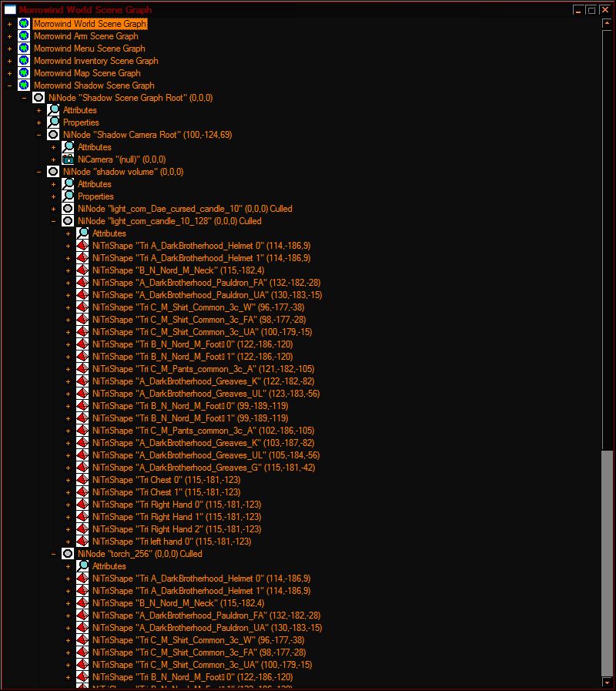Click the globe icon for Morrowind Arm Scene Graph
616x691 pixels.
24,35
